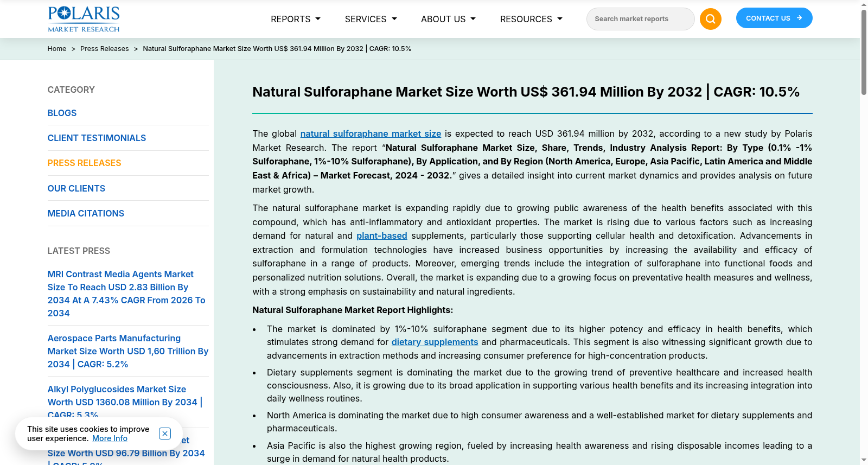Screen dimensions: 868x465
Task: Follow the natural sulforaphane market size link
Action: (371, 133)
